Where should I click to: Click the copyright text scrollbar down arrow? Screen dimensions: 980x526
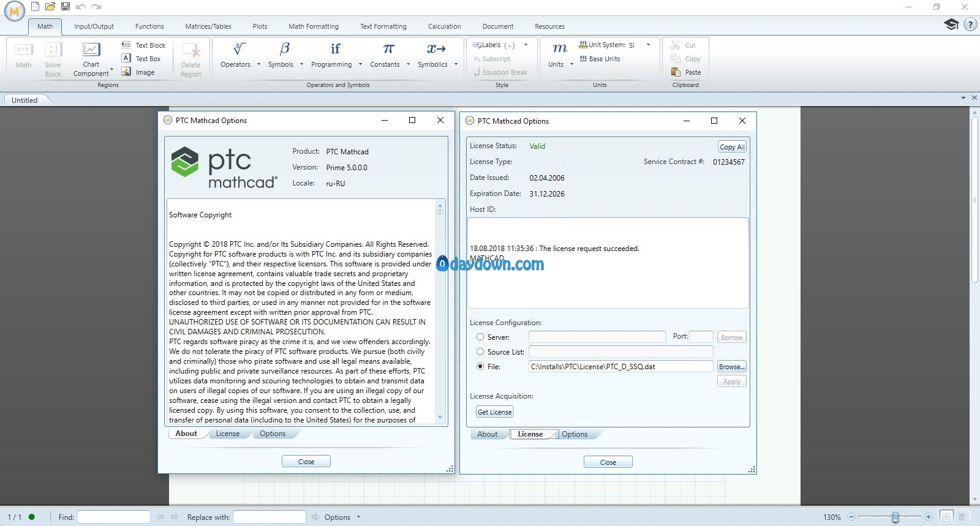[440, 418]
